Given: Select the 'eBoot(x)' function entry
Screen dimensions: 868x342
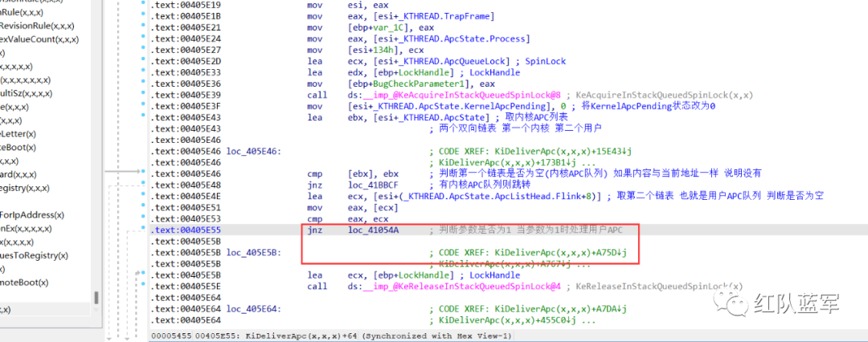Looking at the screenshot, I should (x=18, y=147).
